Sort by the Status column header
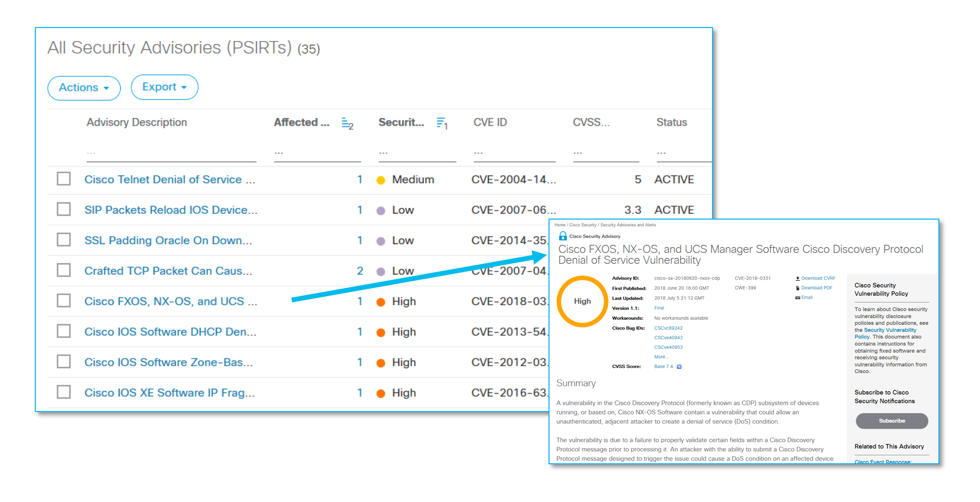 (671, 122)
